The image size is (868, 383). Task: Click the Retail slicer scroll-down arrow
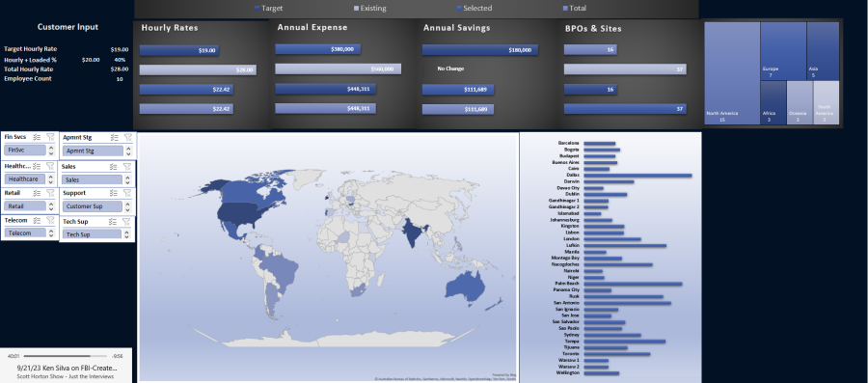51,208
